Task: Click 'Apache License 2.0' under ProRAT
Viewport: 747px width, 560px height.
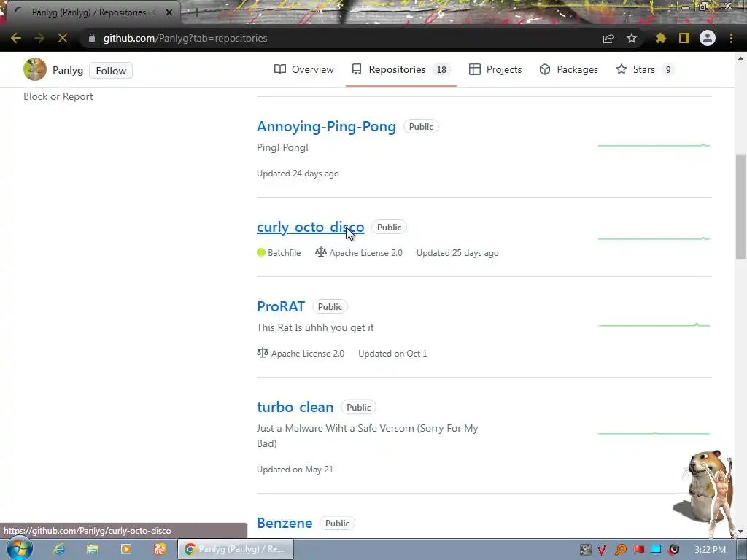Action: pyautogui.click(x=308, y=354)
